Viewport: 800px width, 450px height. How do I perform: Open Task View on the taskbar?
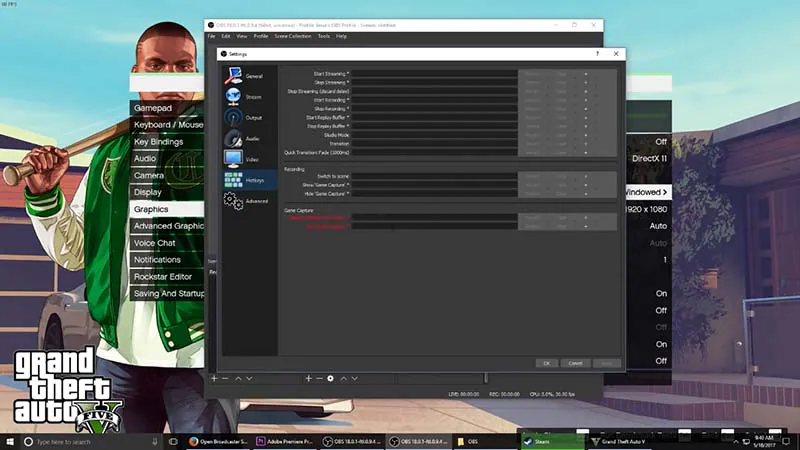173,441
